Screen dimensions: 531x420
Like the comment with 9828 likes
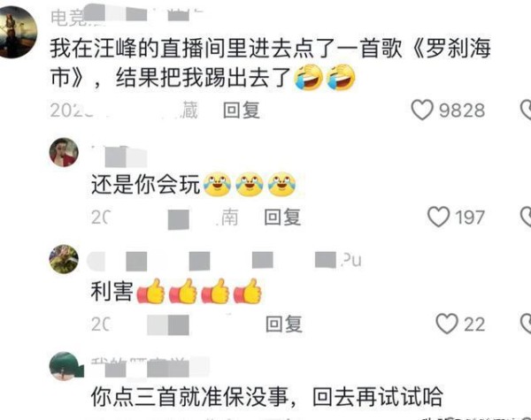[422, 110]
